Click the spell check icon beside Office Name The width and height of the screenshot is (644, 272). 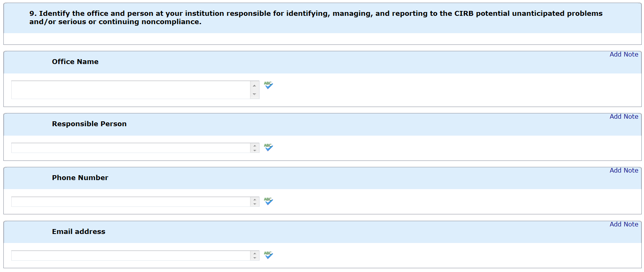268,85
